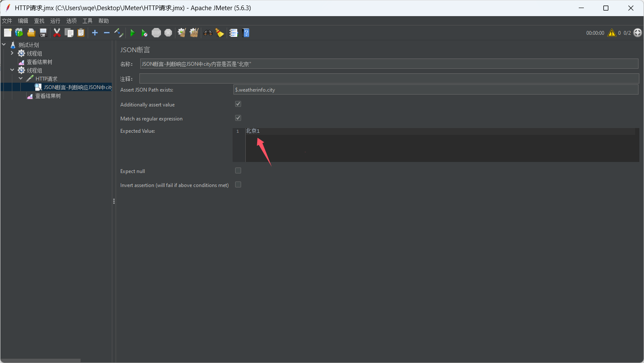Image resolution: width=644 pixels, height=363 pixels.
Task: Click the tree panel horizontal scrollbar
Action: [x=40, y=360]
